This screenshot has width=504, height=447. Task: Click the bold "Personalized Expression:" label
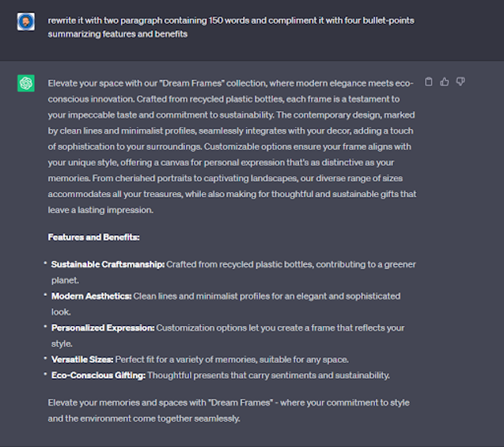[103, 328]
